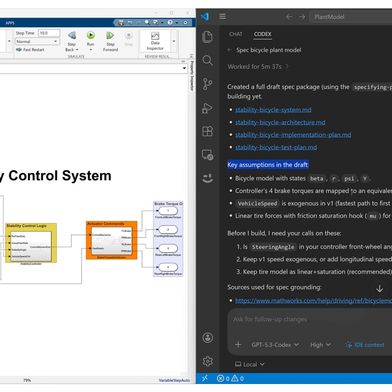This screenshot has width=392, height=392.
Task: Click Ask for follow-up changes input
Action: click(x=310, y=319)
